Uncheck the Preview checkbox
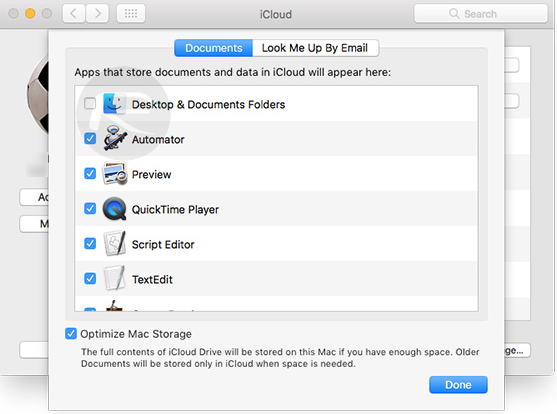Viewport: 557px width, 414px height. 90,173
